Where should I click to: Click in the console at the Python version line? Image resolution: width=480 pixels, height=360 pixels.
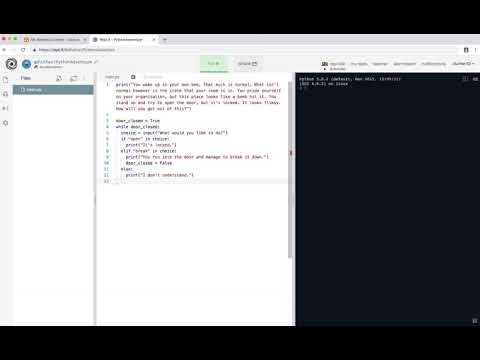click(x=350, y=79)
